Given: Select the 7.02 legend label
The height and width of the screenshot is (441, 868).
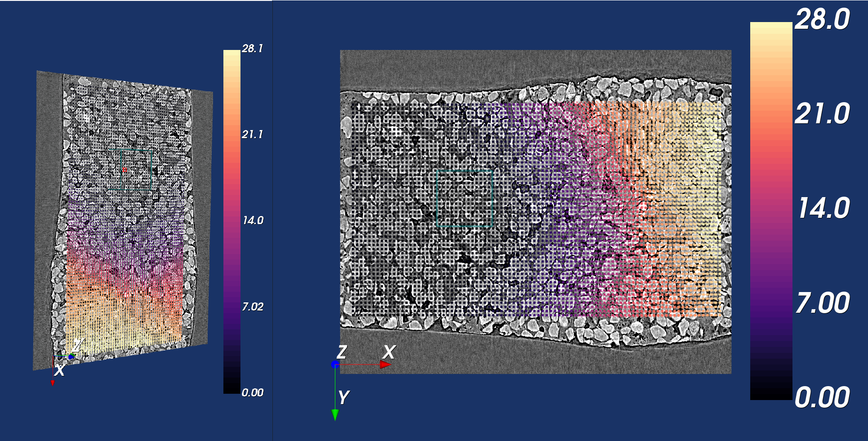Looking at the screenshot, I should (x=252, y=306).
